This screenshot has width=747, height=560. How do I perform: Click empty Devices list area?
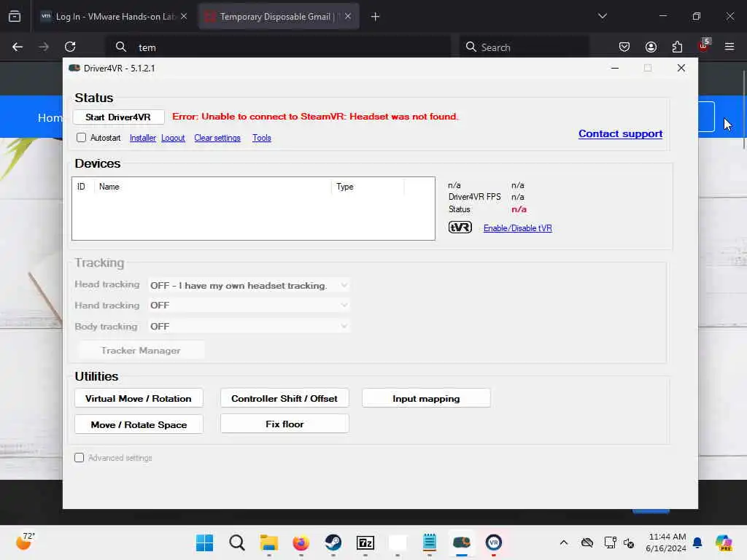(x=253, y=217)
